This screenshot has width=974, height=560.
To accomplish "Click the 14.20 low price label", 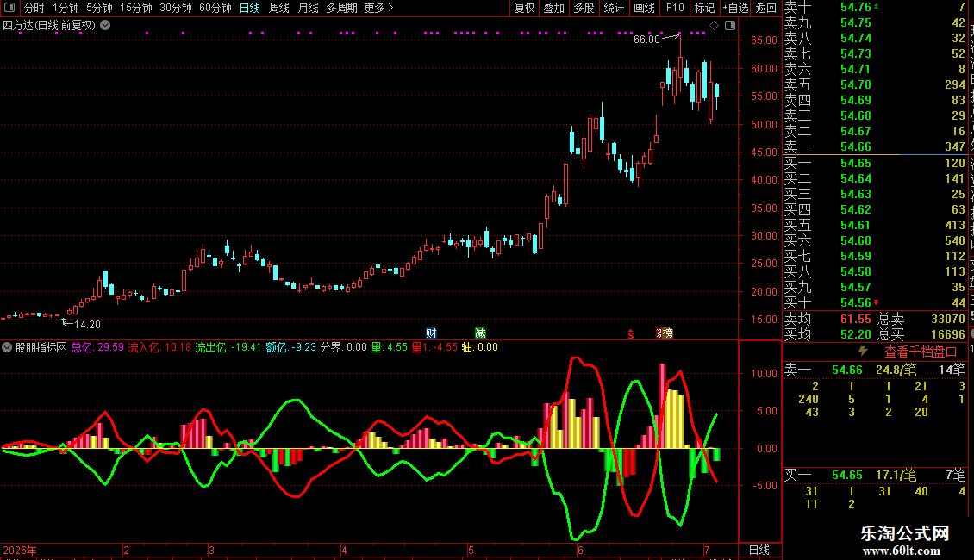I will click(87, 324).
